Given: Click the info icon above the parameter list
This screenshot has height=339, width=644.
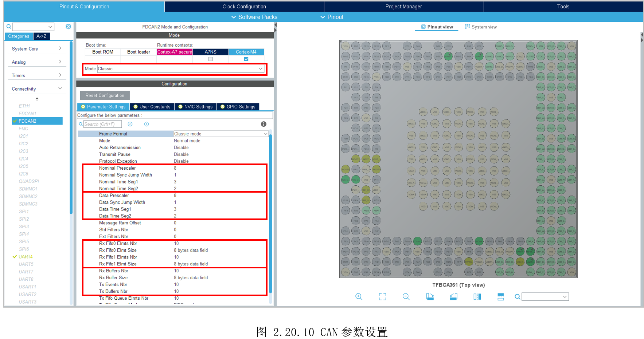Looking at the screenshot, I should pos(264,124).
